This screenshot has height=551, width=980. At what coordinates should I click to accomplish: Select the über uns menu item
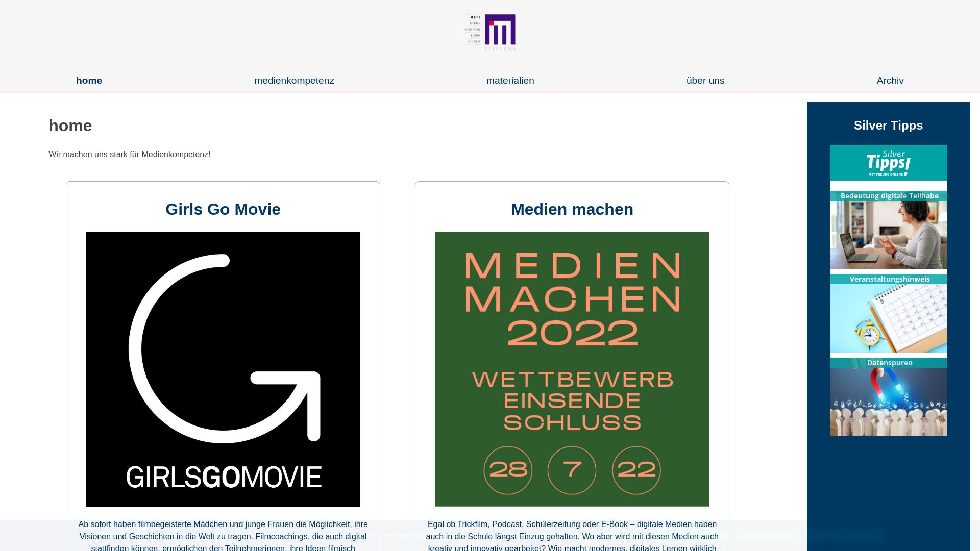(x=705, y=81)
